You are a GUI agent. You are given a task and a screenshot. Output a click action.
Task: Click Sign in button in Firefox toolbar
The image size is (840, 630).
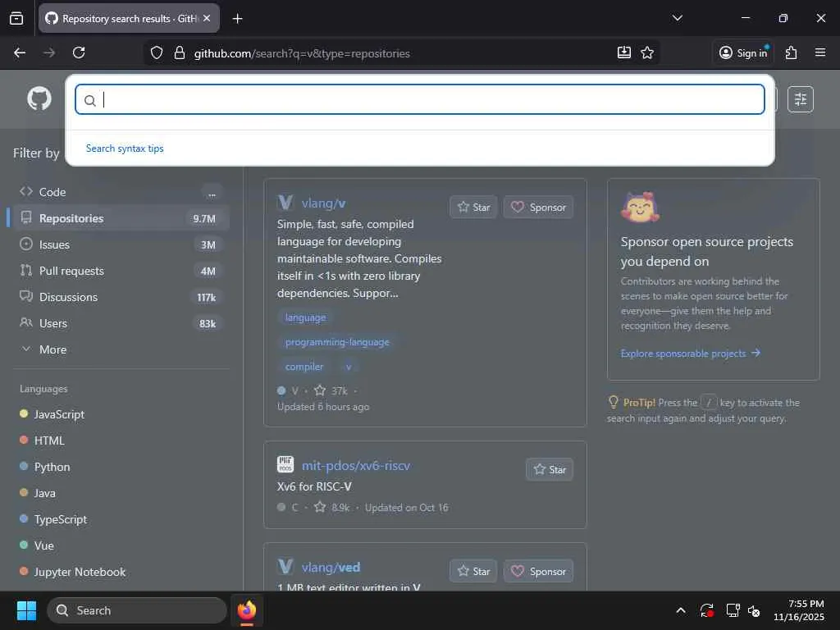743,52
